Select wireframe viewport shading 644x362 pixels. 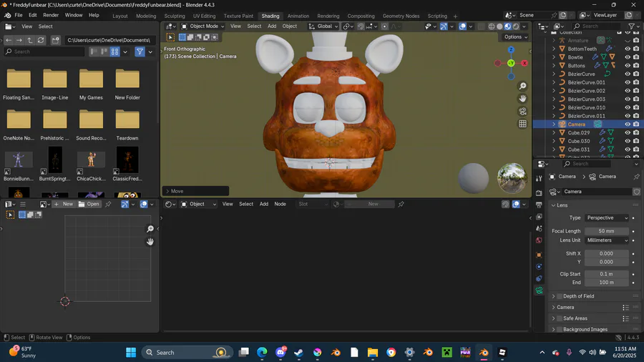(491, 26)
